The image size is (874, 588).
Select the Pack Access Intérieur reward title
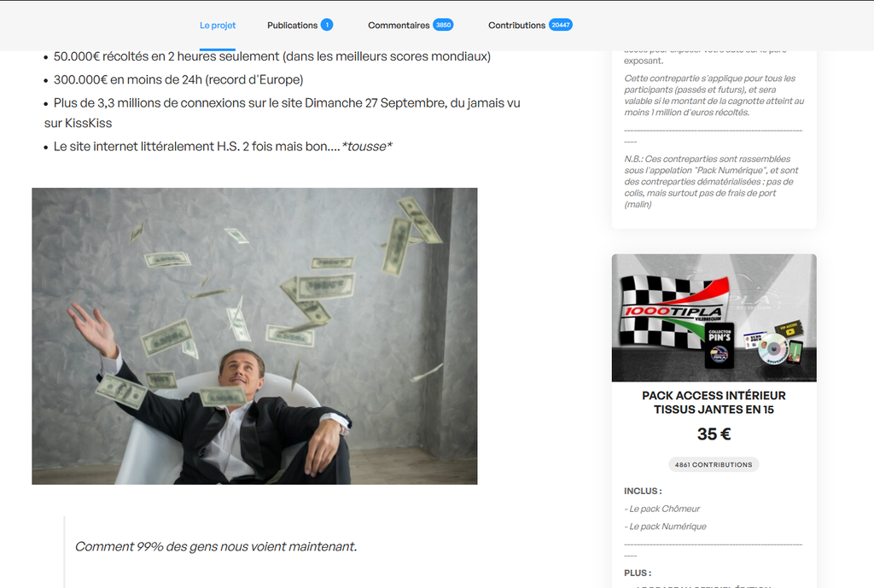tap(714, 403)
